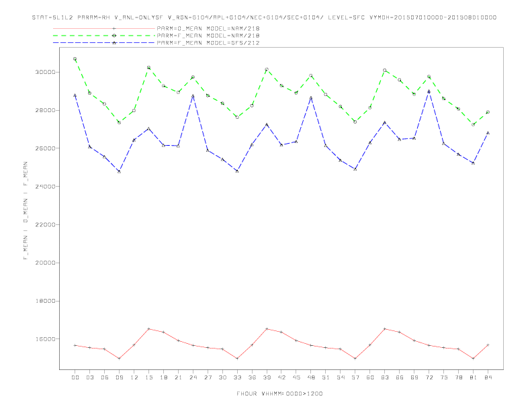Click the blue GFS triangle point at hour 00
532x411 pixels.
75,95
